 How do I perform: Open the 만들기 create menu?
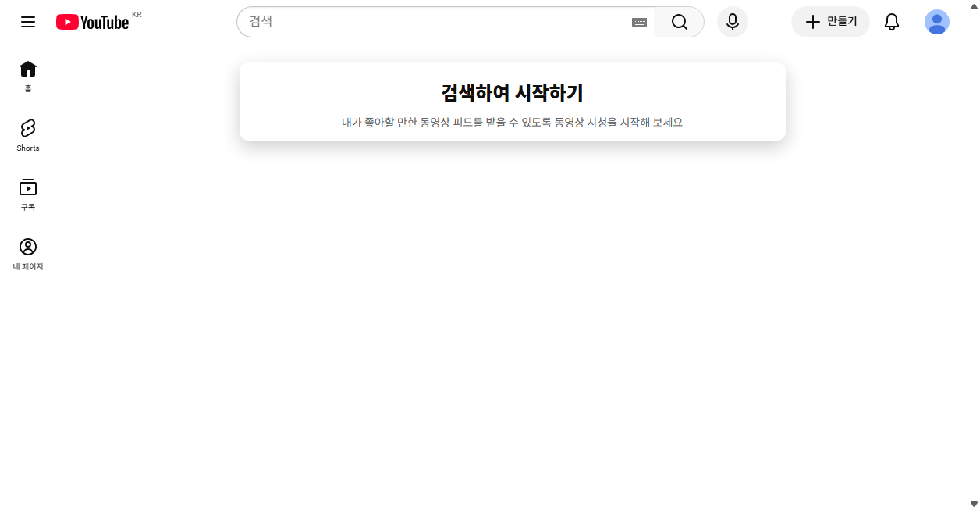tap(830, 22)
